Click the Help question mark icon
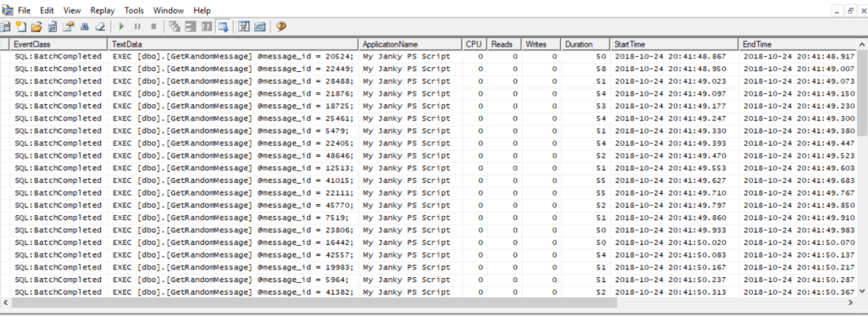Viewport: 868px width, 316px height. pyautogui.click(x=281, y=26)
